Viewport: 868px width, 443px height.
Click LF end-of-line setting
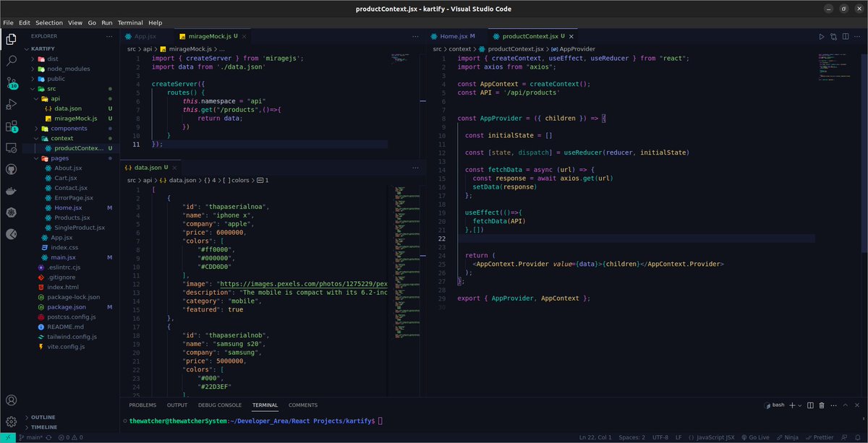point(678,438)
